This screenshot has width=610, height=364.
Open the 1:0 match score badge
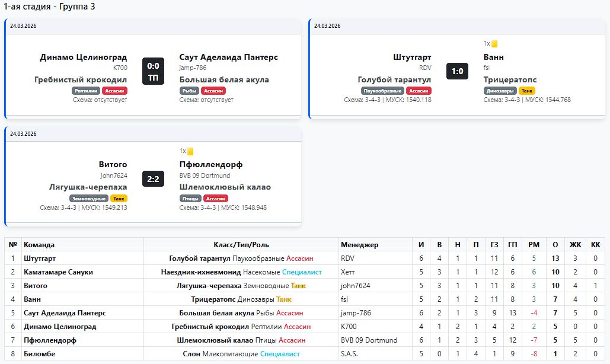click(x=457, y=72)
